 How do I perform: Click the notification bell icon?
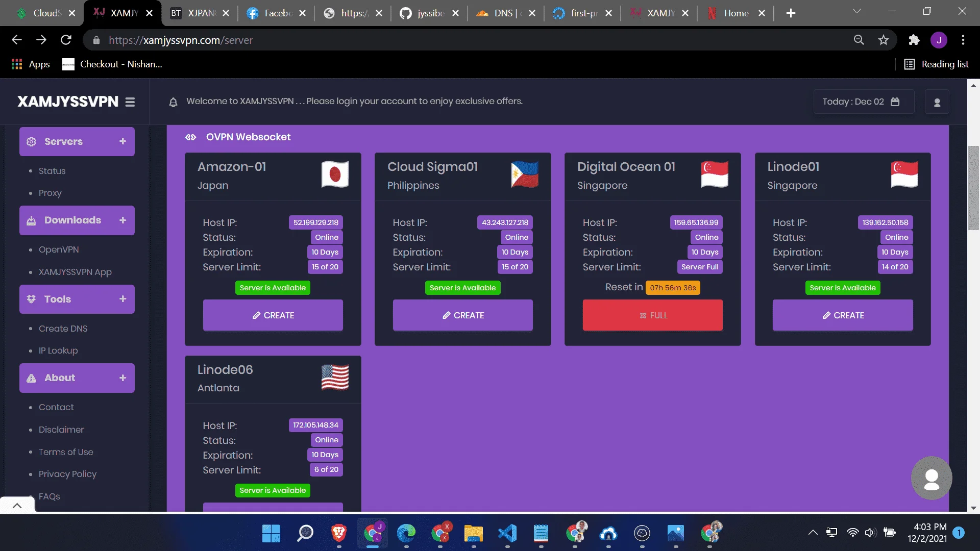click(173, 102)
